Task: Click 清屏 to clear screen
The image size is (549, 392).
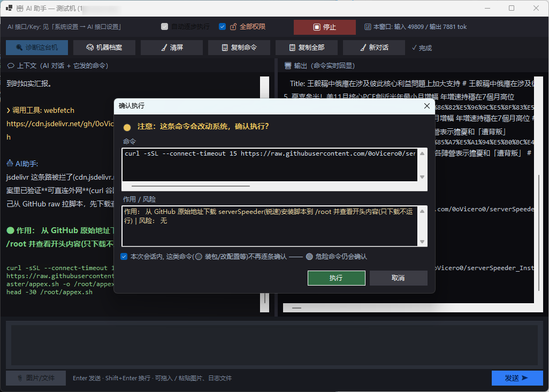Action: point(172,47)
